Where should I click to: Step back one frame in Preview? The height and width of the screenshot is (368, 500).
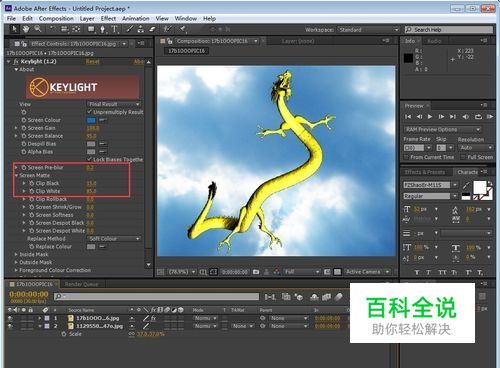419,117
